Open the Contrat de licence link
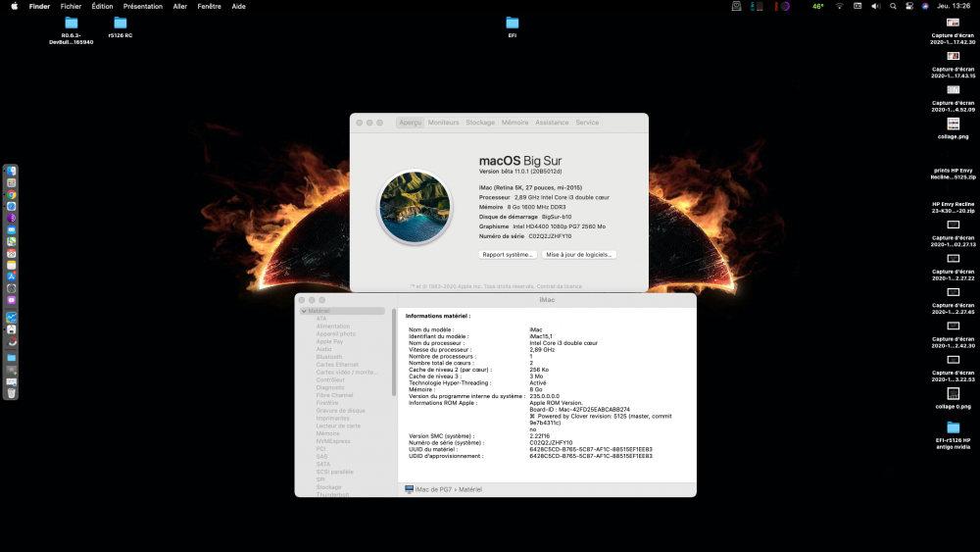 (560, 286)
